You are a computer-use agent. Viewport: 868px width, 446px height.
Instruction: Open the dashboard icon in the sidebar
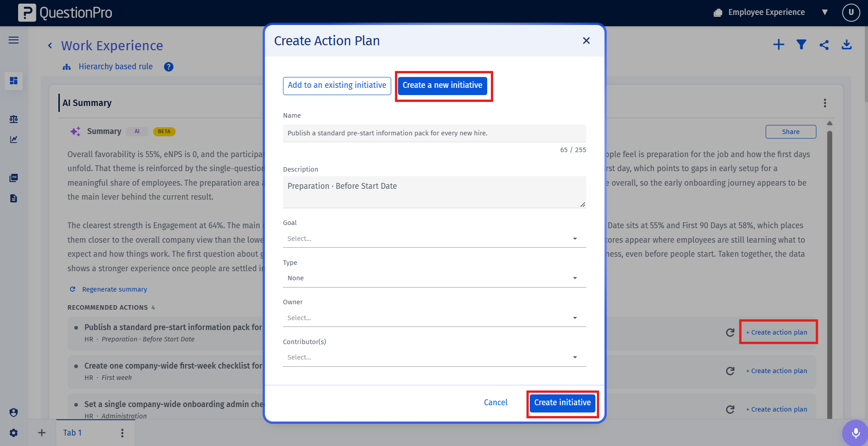tap(14, 81)
